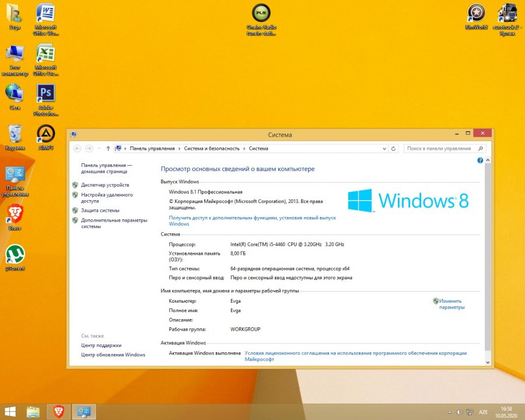Open File Explorer from the taskbar
The height and width of the screenshot is (420, 525).
[x=33, y=411]
